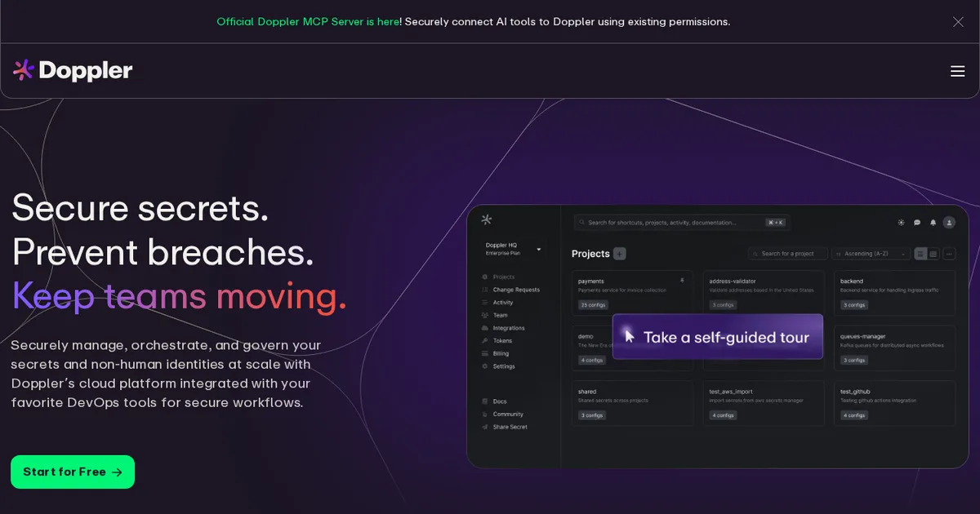Click the global shortcuts search field
The image size is (980, 514).
point(682,222)
